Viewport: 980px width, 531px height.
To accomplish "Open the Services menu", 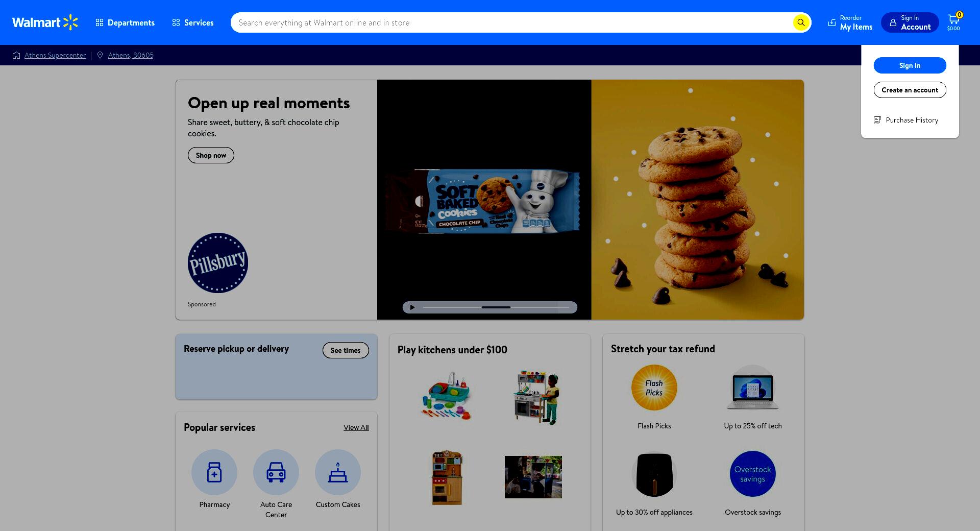I will [193, 22].
